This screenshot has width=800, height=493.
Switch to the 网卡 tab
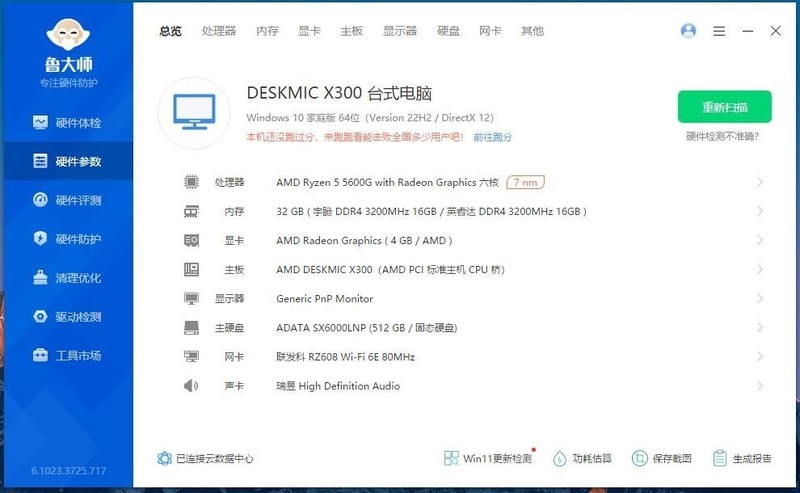point(490,31)
